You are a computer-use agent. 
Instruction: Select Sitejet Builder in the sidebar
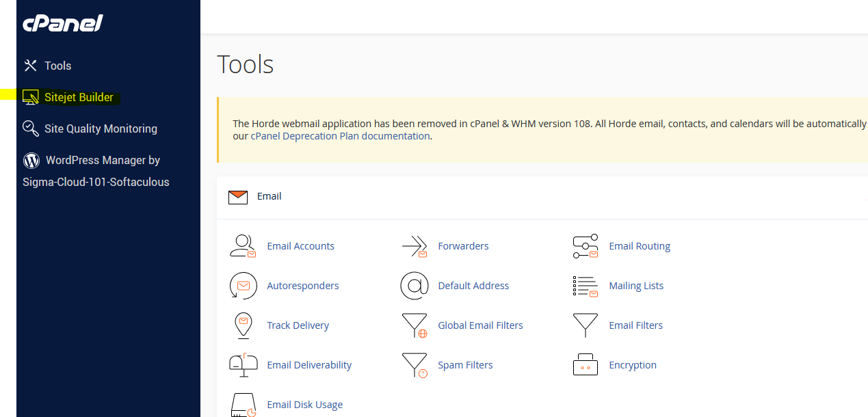pos(78,97)
